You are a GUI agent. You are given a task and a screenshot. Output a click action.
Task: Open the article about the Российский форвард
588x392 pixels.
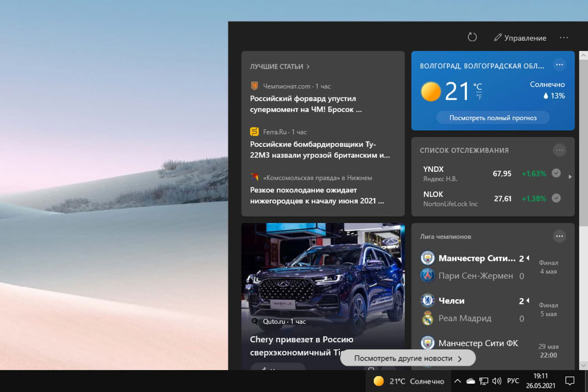pos(306,104)
